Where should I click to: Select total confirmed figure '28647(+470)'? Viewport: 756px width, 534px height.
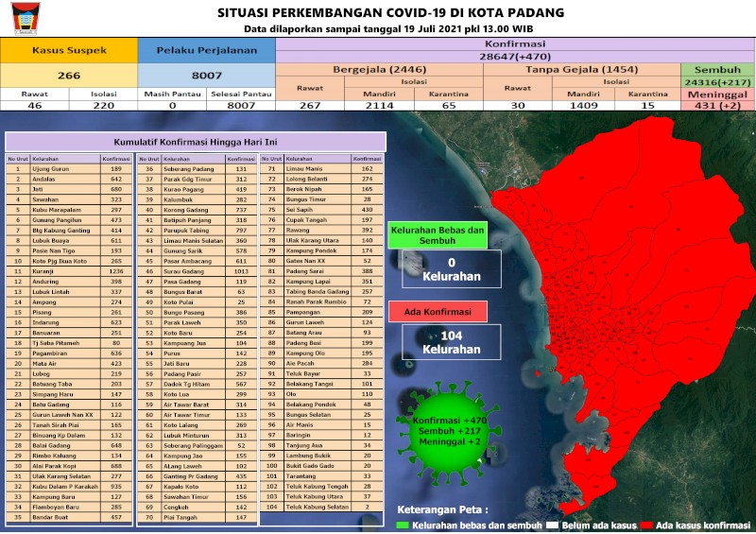pos(514,57)
